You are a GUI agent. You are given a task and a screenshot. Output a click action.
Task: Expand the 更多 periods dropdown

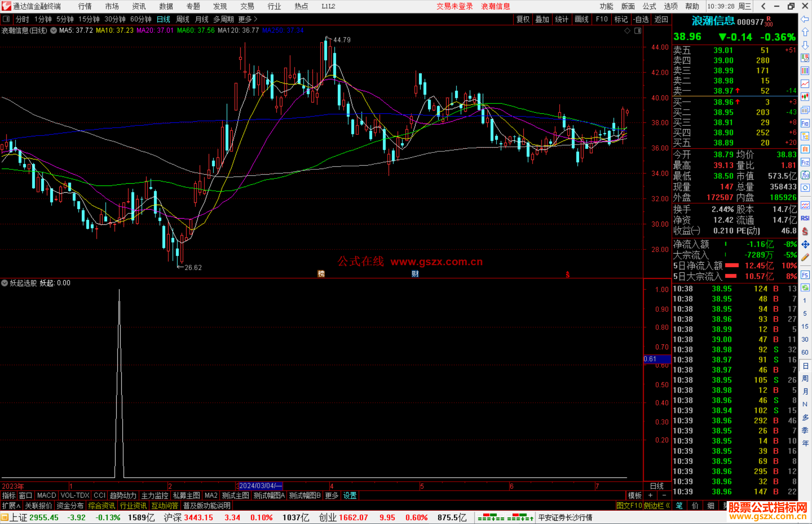[248, 19]
